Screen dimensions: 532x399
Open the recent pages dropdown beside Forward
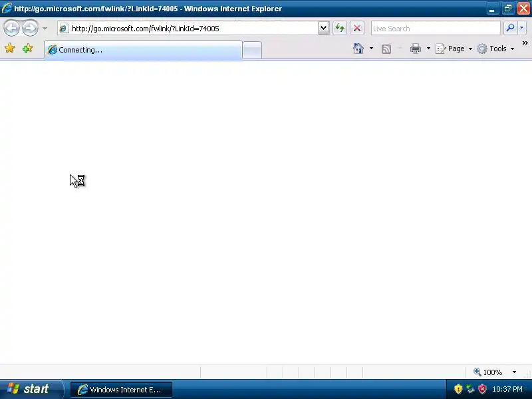(45, 29)
